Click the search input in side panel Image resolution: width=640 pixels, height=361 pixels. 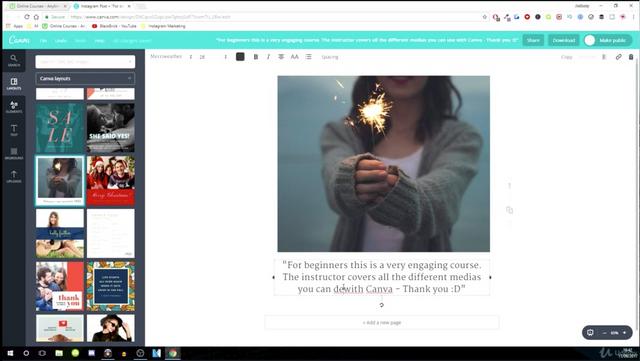(85, 62)
